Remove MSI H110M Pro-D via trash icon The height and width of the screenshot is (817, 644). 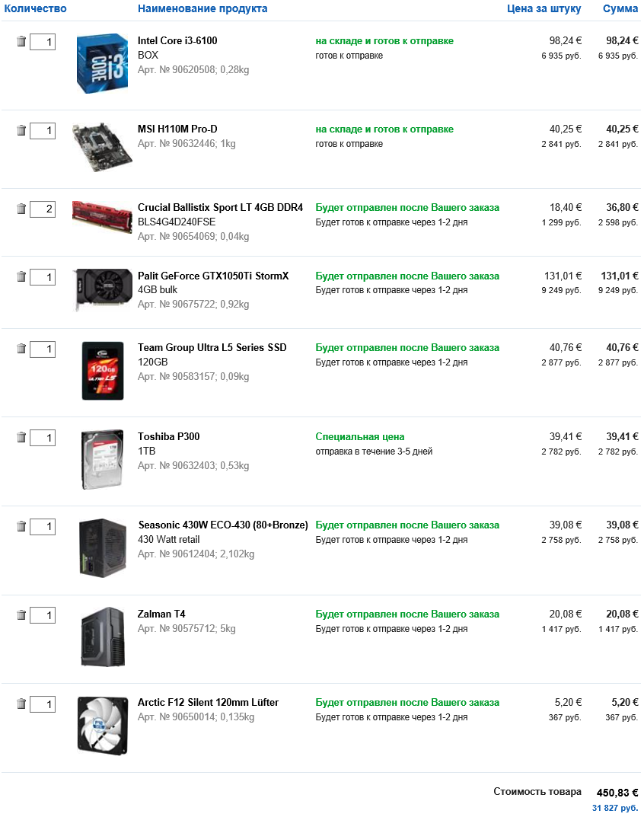click(x=21, y=130)
